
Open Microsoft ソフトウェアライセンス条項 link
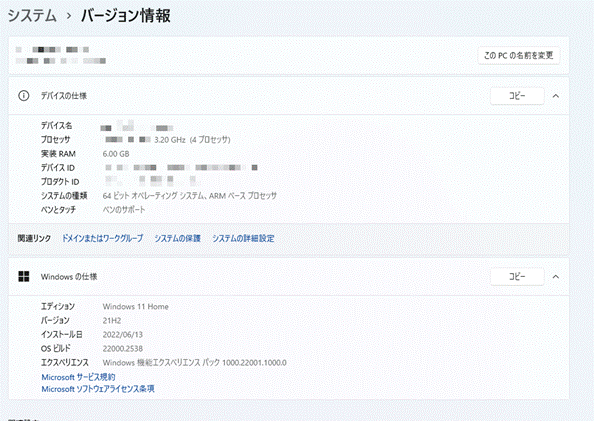tap(98, 389)
